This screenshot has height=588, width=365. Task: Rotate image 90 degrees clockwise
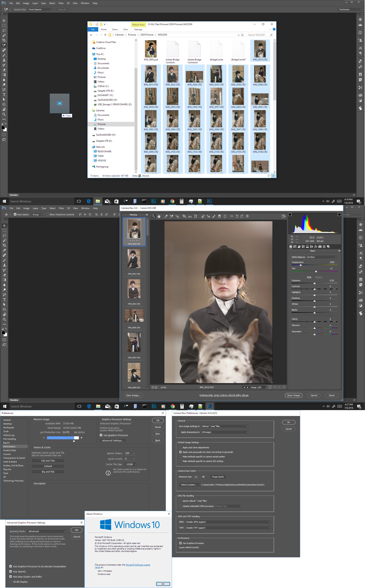coord(242,216)
